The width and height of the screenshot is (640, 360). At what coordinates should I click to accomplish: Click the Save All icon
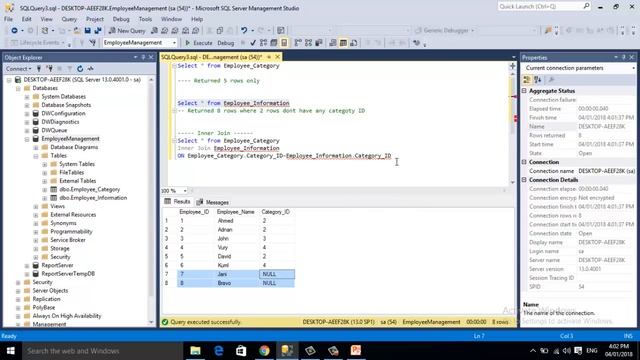click(x=98, y=31)
